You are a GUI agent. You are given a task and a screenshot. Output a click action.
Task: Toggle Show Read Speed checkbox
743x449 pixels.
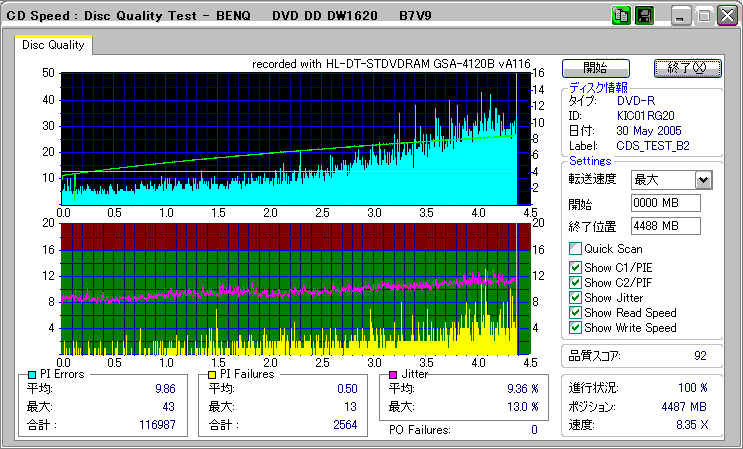575,313
